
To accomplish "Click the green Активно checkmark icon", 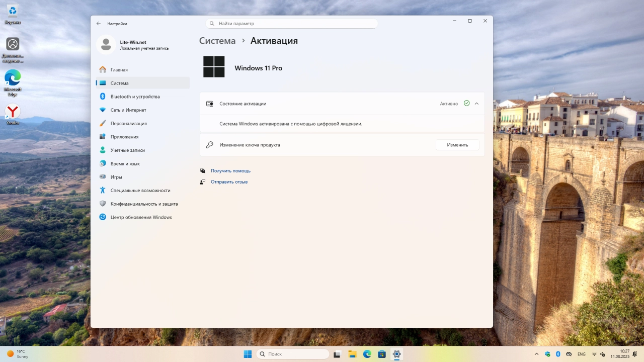I will click(x=466, y=103).
